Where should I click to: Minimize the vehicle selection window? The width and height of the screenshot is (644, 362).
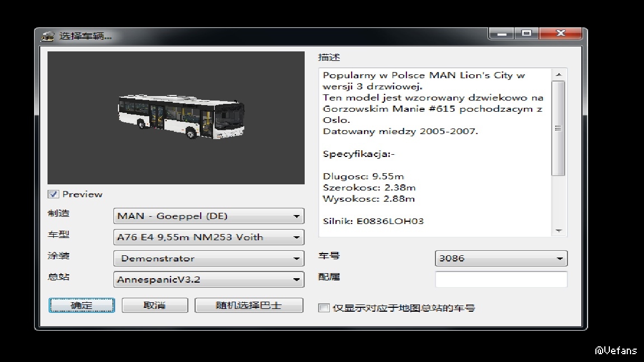501,34
